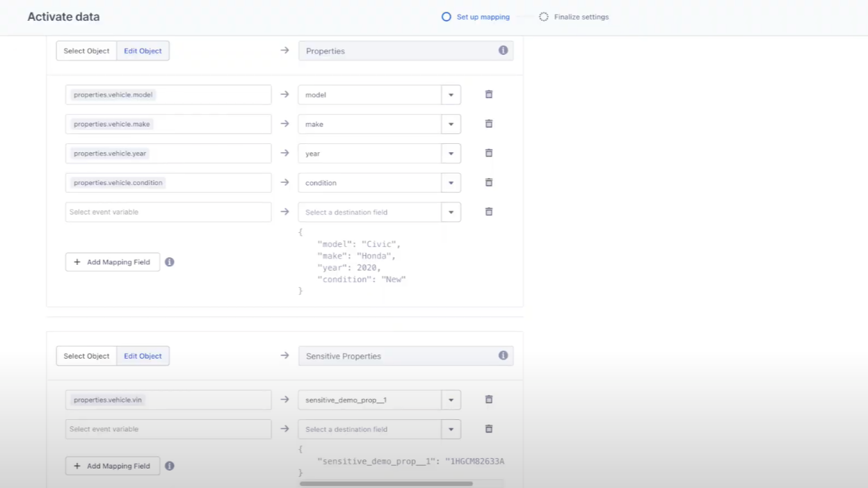This screenshot has width=868, height=488.
Task: Click the "sensitive_demo_prop__1" JSON preview line
Action: pos(410,461)
